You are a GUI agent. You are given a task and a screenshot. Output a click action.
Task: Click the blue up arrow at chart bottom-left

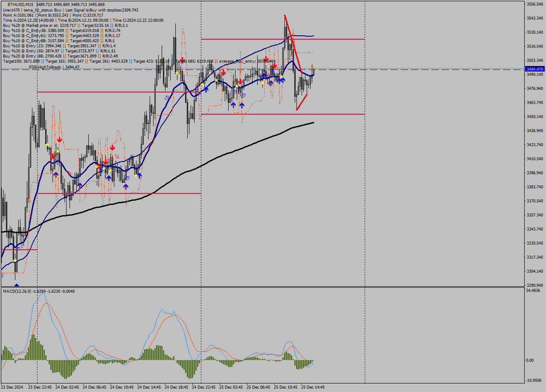tap(16, 285)
